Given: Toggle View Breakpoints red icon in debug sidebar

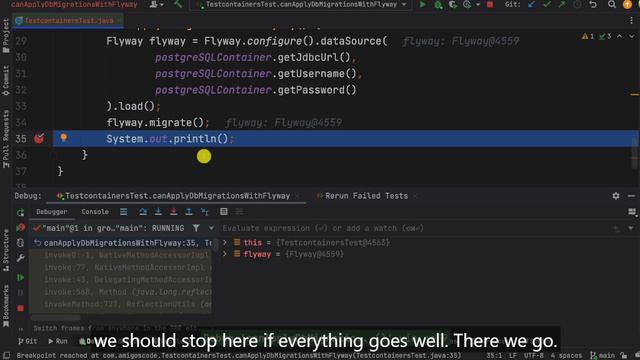Looking at the screenshot, I should tap(20, 228).
